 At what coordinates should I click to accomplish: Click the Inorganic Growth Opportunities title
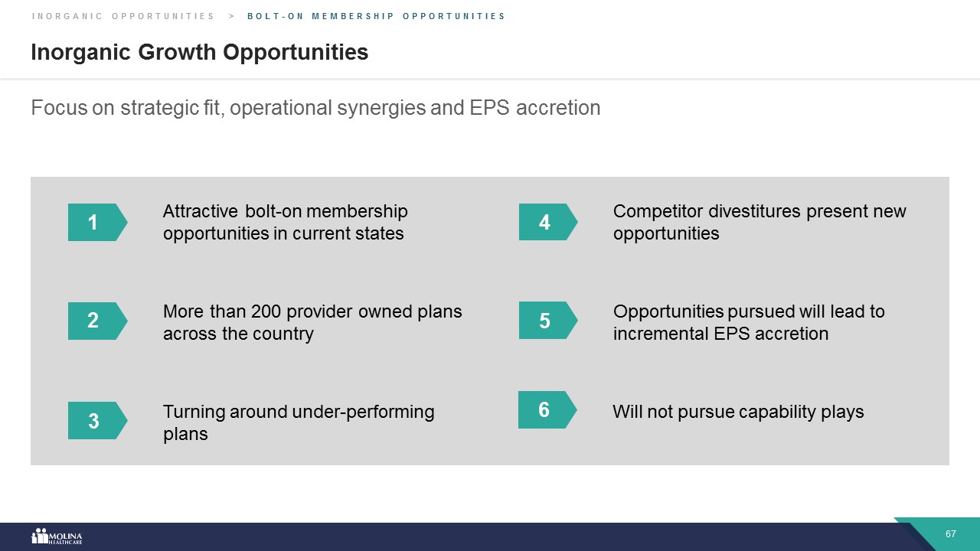[x=199, y=52]
